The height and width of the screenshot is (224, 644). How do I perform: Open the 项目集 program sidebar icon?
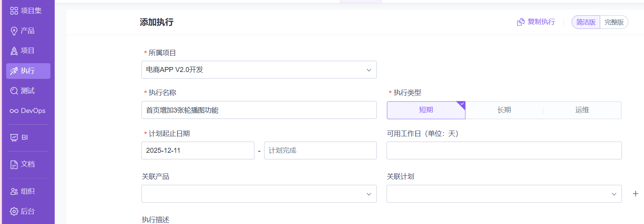(x=14, y=11)
